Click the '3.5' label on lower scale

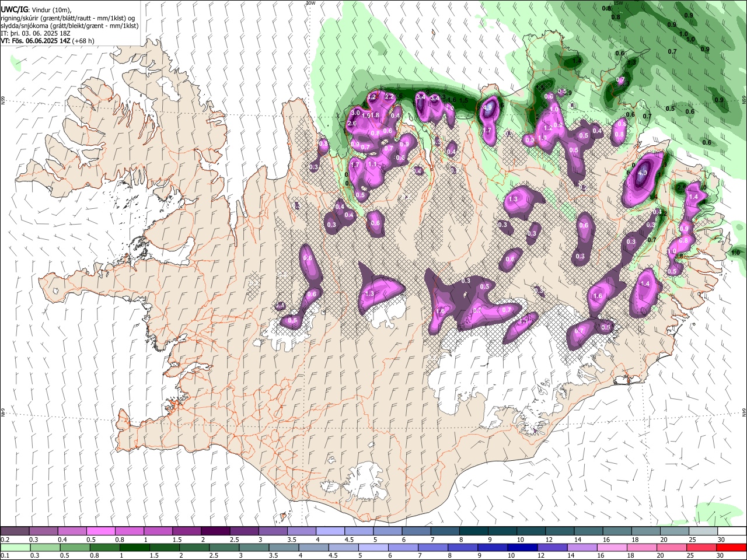point(273,556)
